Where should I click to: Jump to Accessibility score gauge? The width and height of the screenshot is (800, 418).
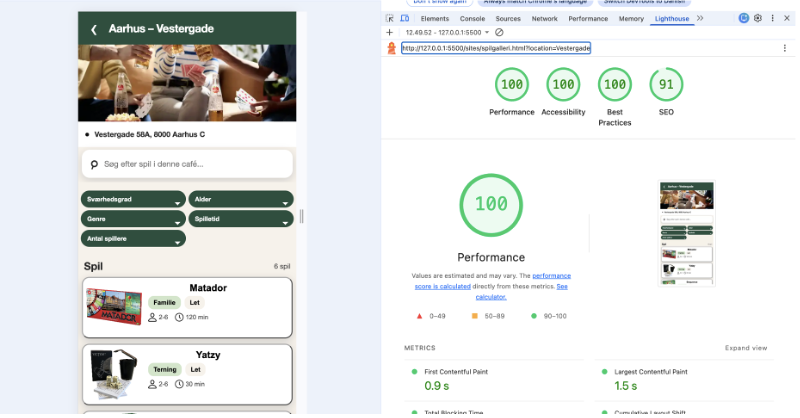[x=563, y=85]
